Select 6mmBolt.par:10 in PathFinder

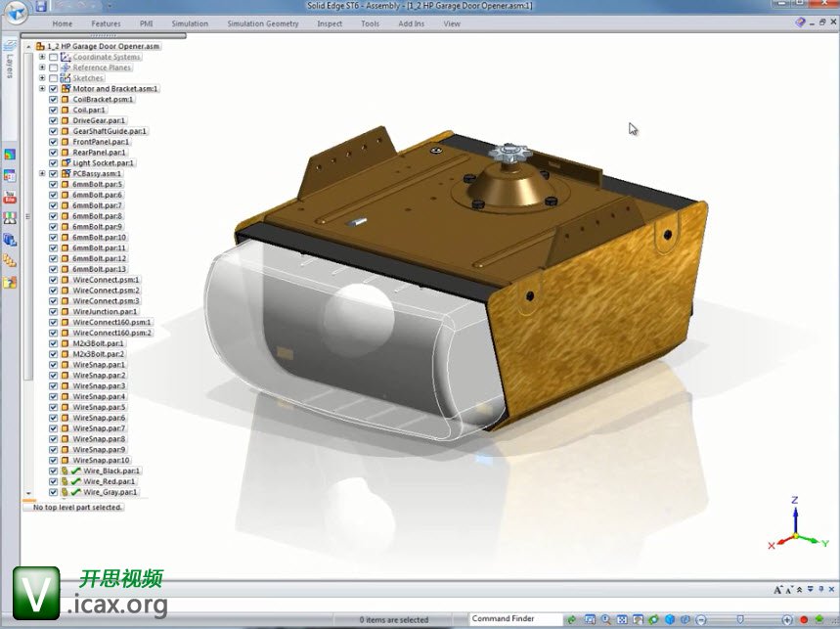click(99, 238)
